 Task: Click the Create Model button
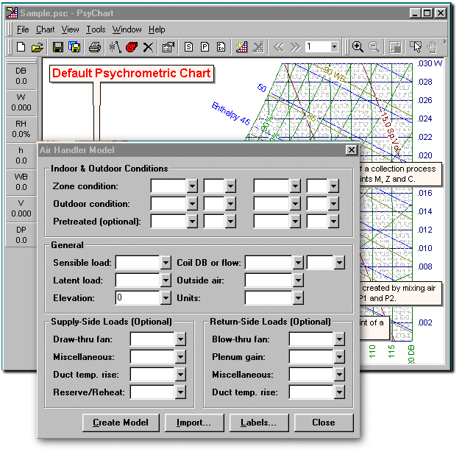[x=121, y=423]
